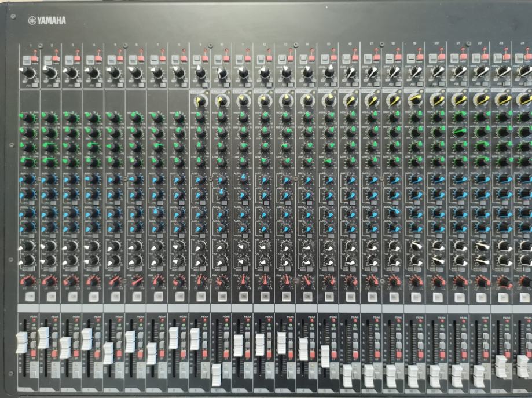The width and height of the screenshot is (532, 398).
Task: Click the white FX1 knob on channel 19
Action: (x=416, y=245)
